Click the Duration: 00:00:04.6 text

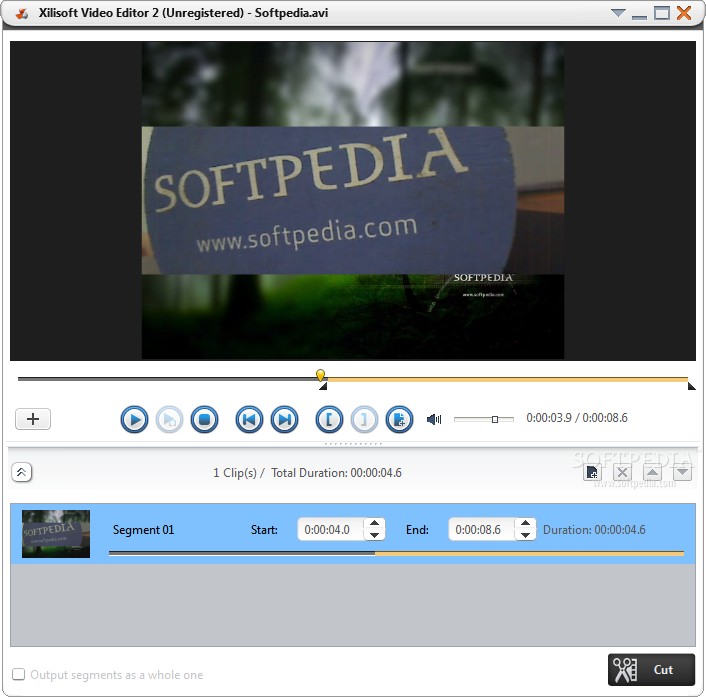point(594,530)
